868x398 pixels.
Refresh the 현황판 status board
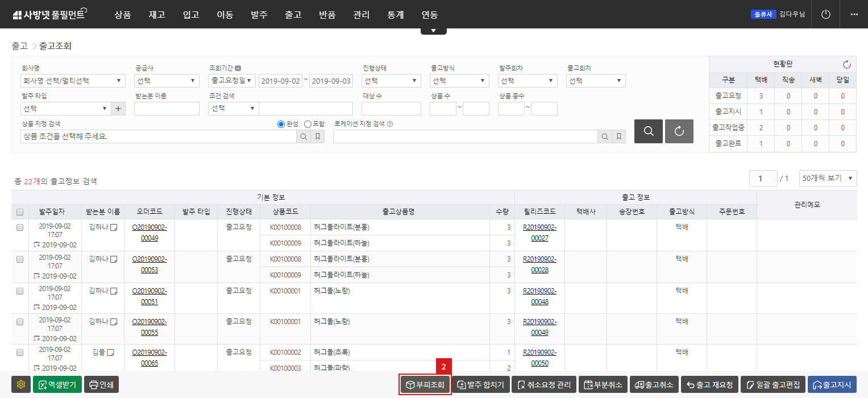tap(846, 64)
